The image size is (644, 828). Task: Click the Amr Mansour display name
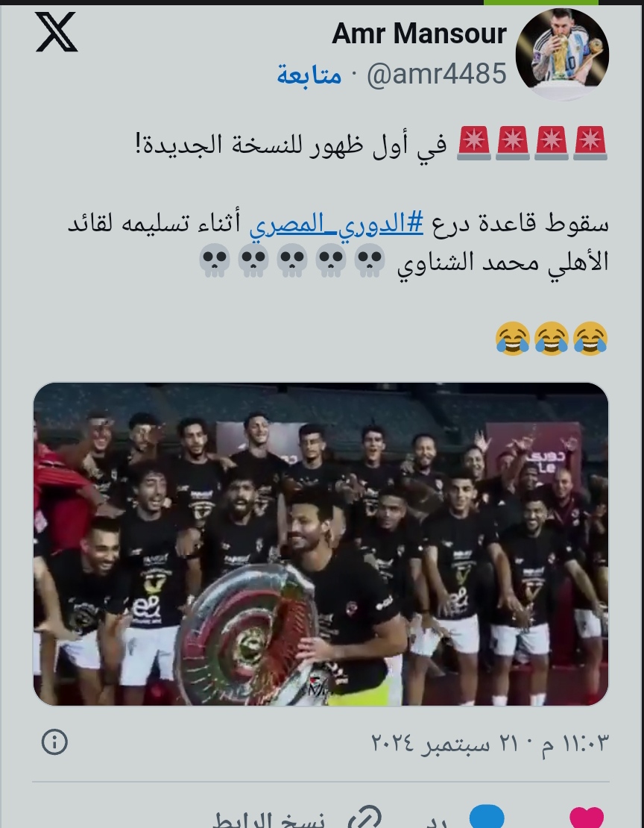(419, 34)
